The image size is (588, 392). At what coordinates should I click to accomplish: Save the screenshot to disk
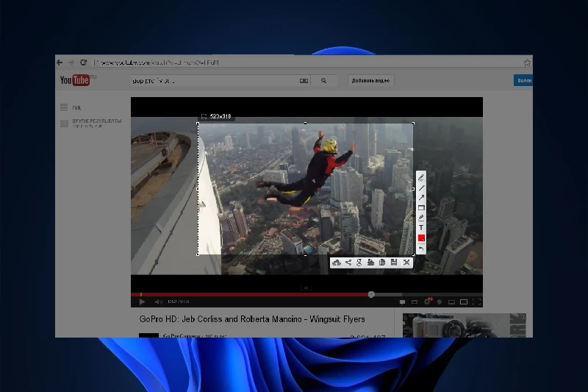394,263
